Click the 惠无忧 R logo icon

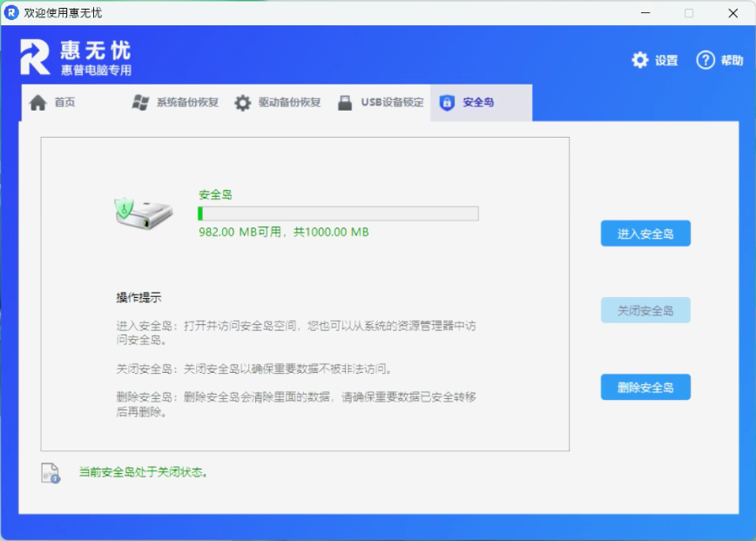36,57
